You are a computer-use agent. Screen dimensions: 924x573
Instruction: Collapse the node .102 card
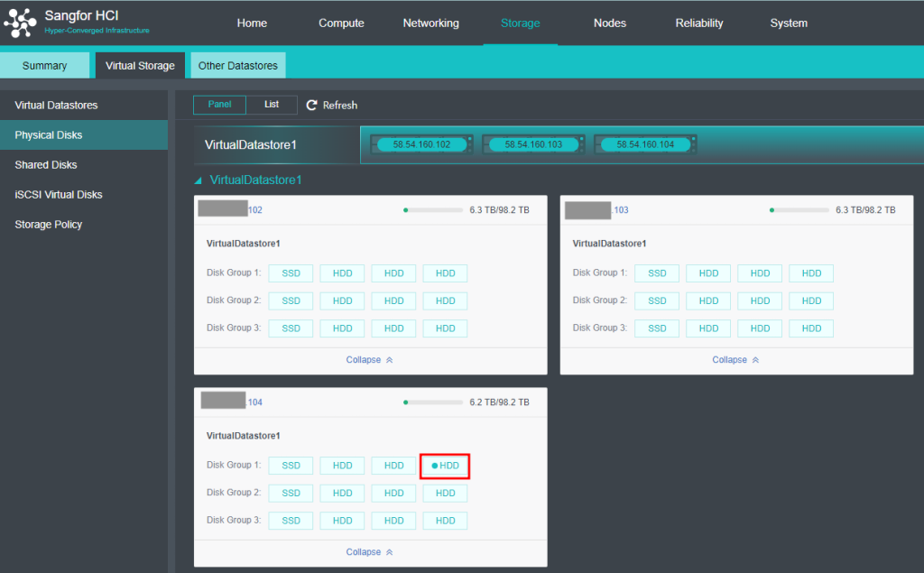coord(369,360)
